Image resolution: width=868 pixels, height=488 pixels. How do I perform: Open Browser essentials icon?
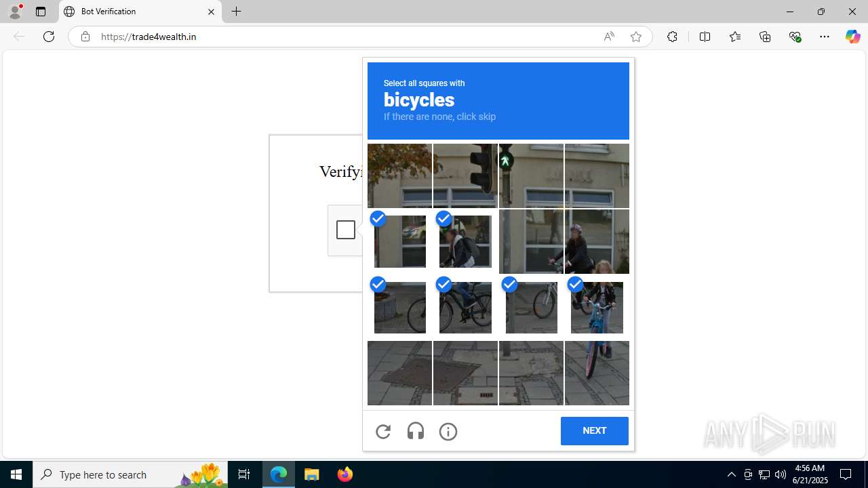coord(795,37)
